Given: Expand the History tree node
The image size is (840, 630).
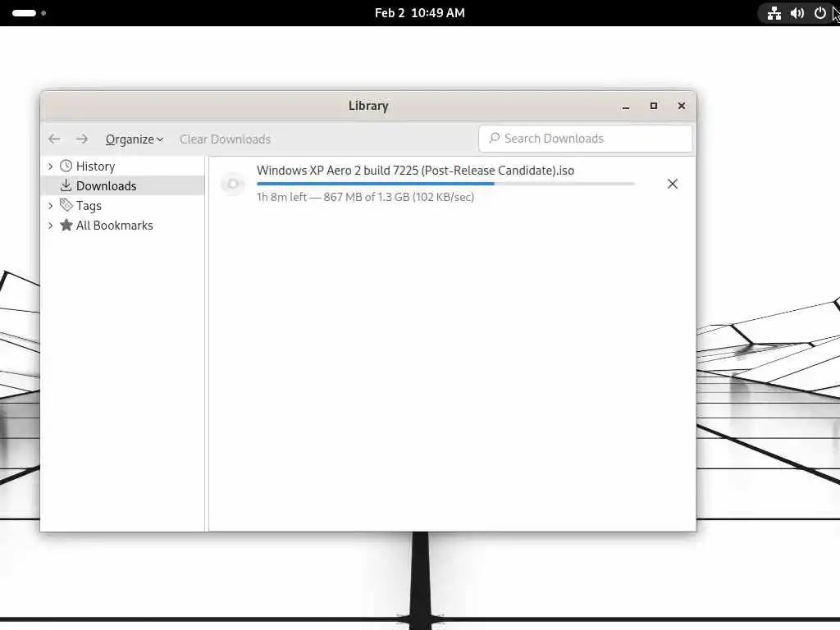Looking at the screenshot, I should point(50,167).
